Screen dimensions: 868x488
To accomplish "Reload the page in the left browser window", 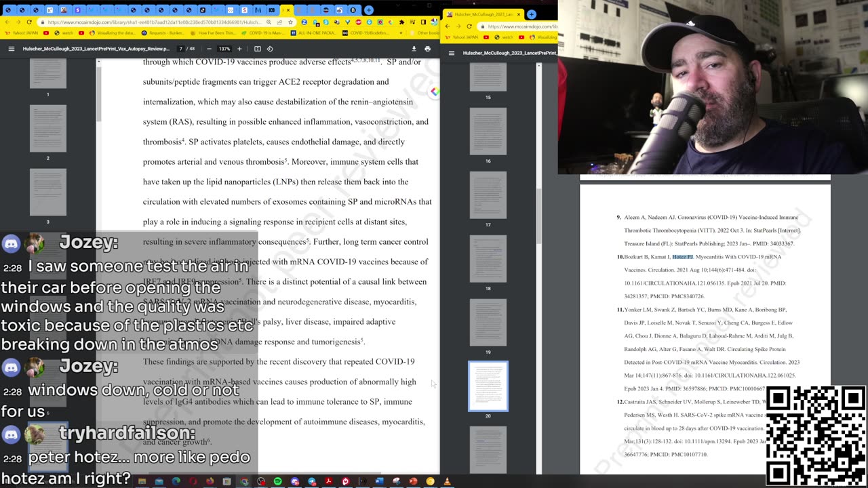I will tap(29, 22).
